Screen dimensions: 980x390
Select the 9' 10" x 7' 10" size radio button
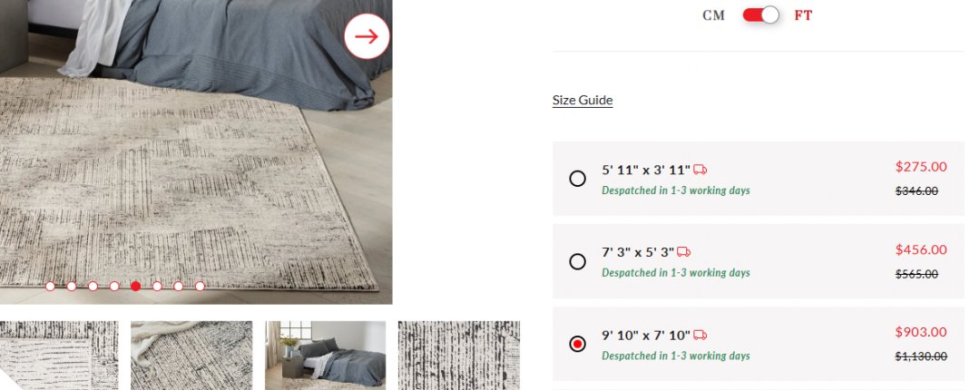577,344
